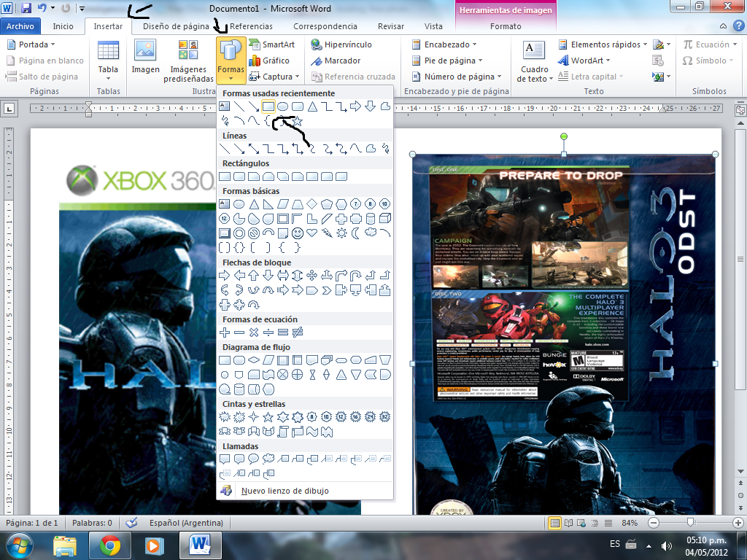Screen dimensions: 747x560
Task: Choose the heart shape in Formas básicas
Action: pos(312,233)
